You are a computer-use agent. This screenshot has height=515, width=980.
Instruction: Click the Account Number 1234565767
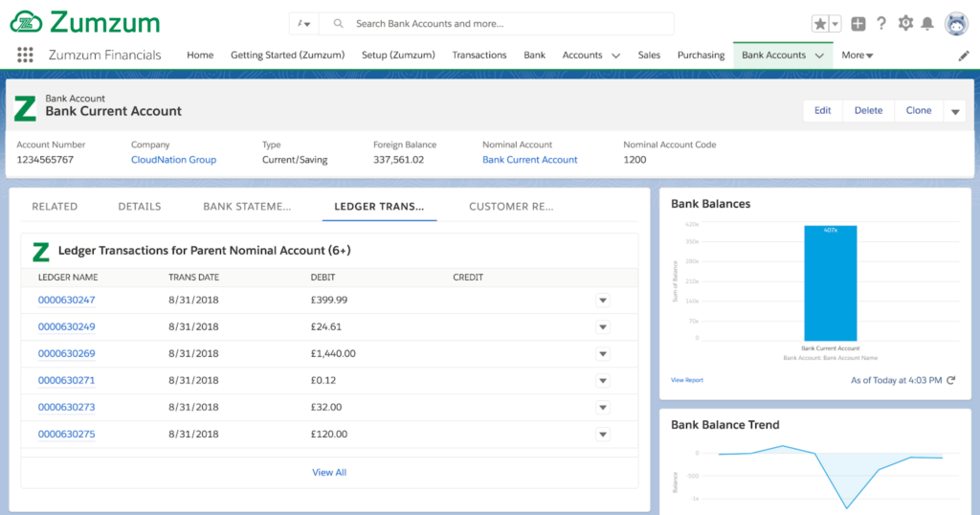45,159
